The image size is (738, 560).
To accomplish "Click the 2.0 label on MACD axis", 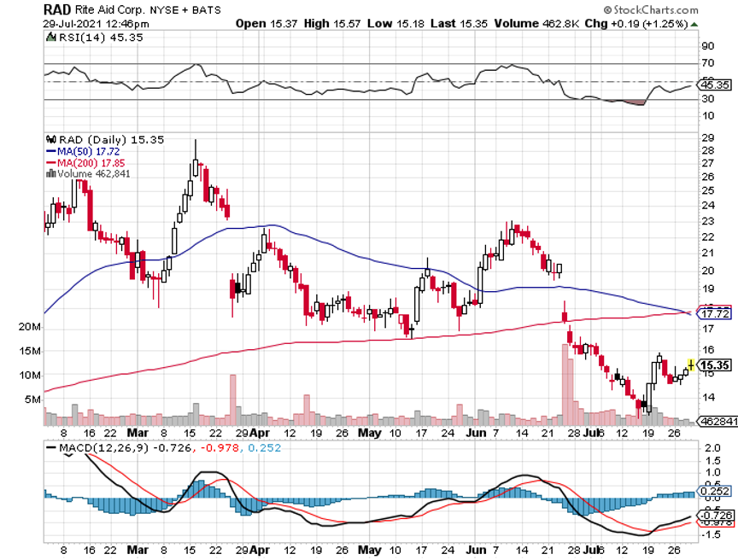I will point(712,447).
